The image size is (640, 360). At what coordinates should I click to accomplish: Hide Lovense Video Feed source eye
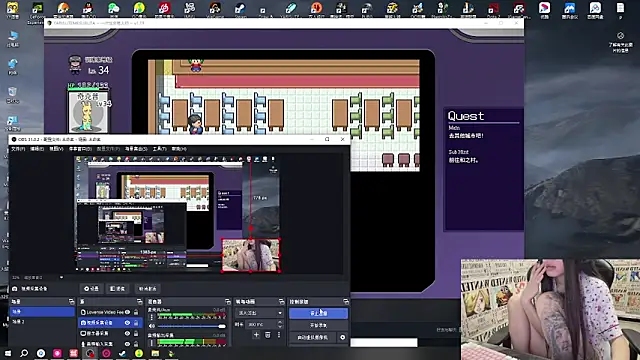127,312
